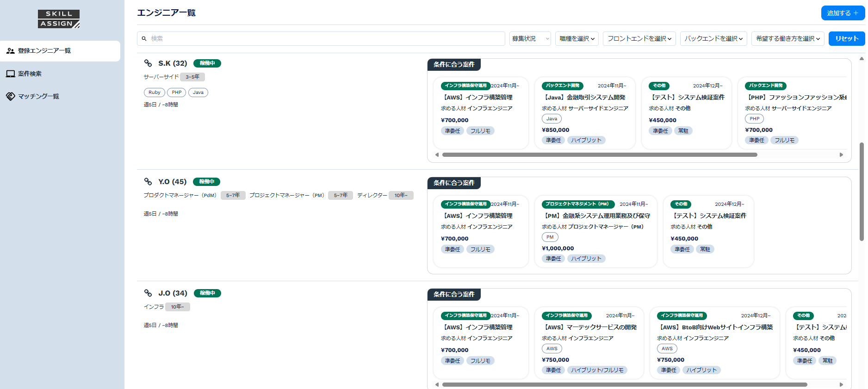Click the people icon for 登録エンジニア一覧
The height and width of the screenshot is (389, 868).
coord(10,51)
